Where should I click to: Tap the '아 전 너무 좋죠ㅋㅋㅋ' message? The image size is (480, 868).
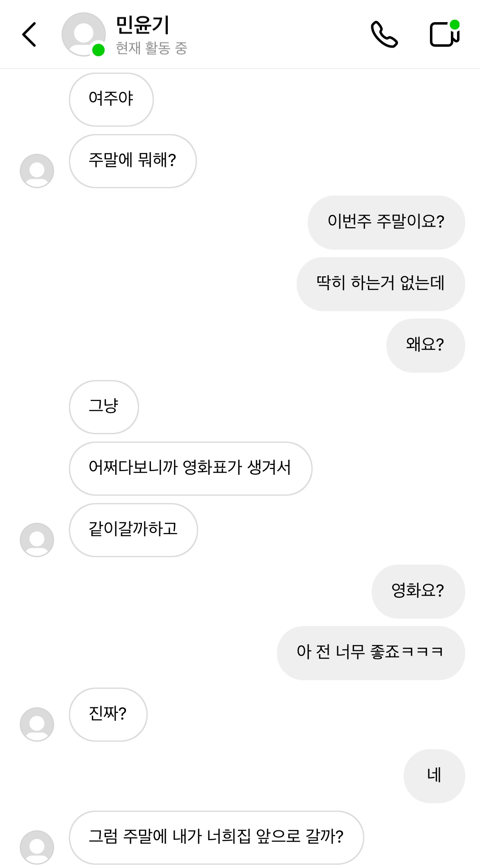370,653
